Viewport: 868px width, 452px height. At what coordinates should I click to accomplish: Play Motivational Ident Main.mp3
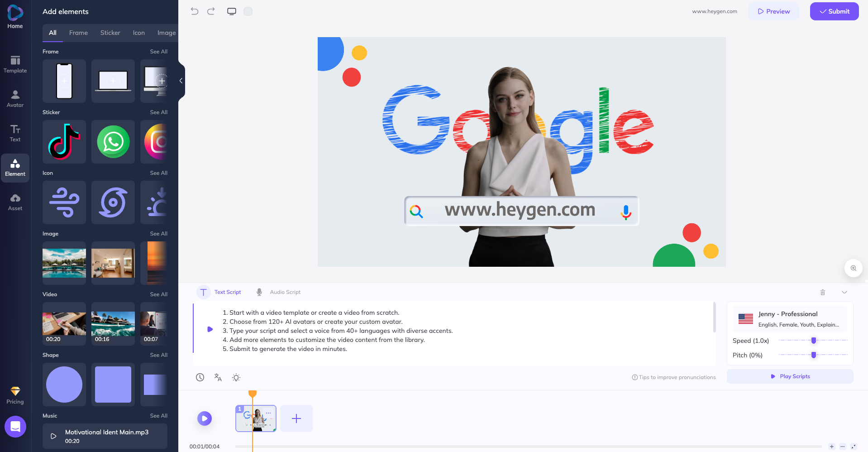click(x=53, y=436)
